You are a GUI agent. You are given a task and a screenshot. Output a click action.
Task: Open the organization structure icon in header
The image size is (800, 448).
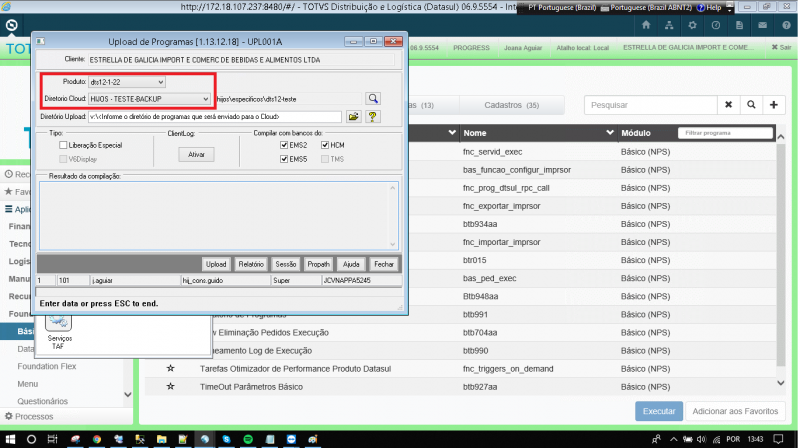click(669, 25)
